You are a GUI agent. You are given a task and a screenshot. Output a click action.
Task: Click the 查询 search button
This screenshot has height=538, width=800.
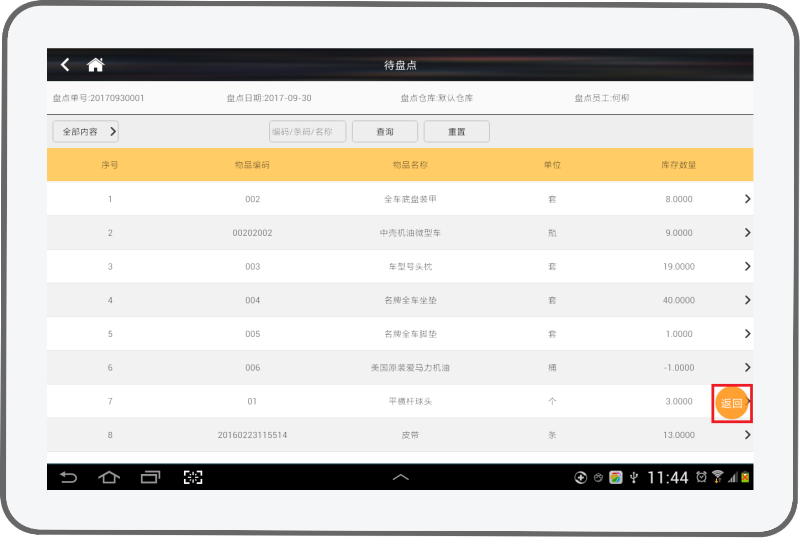[384, 132]
